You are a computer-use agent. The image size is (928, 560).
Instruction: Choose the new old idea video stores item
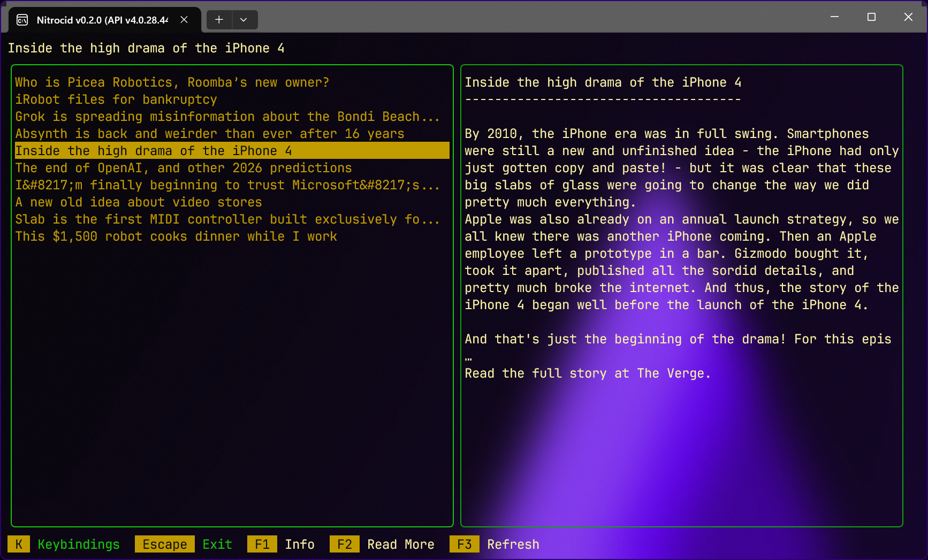139,202
